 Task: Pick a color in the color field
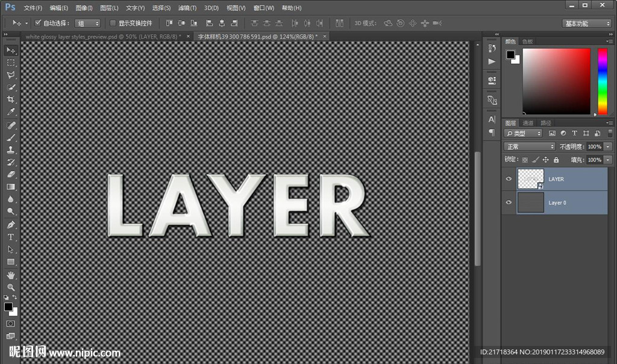click(x=556, y=81)
